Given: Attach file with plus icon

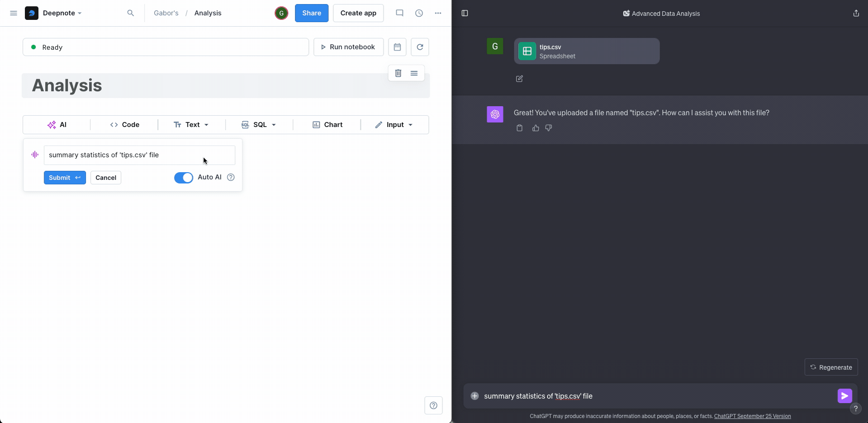Looking at the screenshot, I should click(x=474, y=396).
